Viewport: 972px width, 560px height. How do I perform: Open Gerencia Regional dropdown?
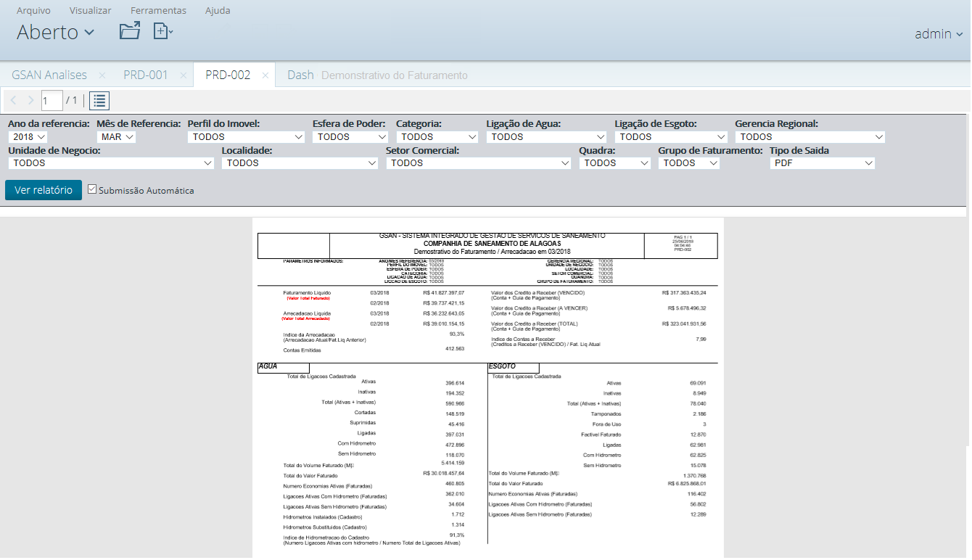tap(810, 137)
